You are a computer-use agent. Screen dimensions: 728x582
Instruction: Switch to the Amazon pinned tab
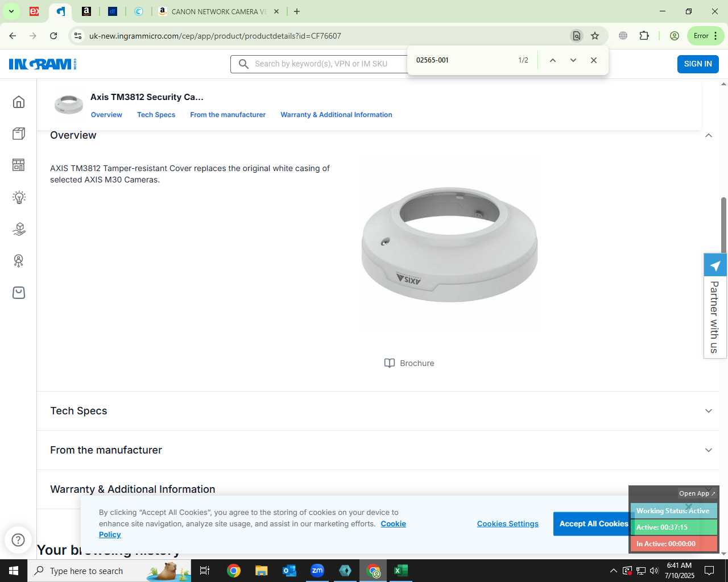click(x=86, y=11)
